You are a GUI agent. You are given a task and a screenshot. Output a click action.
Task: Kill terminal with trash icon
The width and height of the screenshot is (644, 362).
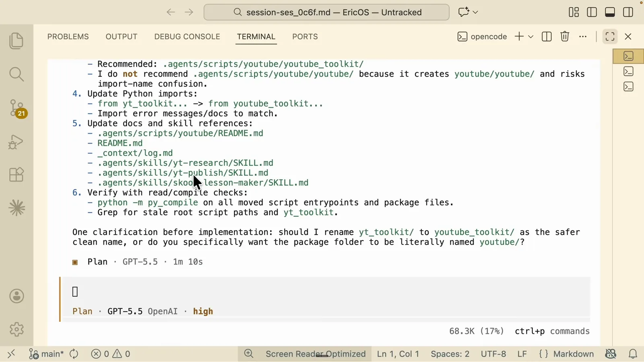click(565, 37)
